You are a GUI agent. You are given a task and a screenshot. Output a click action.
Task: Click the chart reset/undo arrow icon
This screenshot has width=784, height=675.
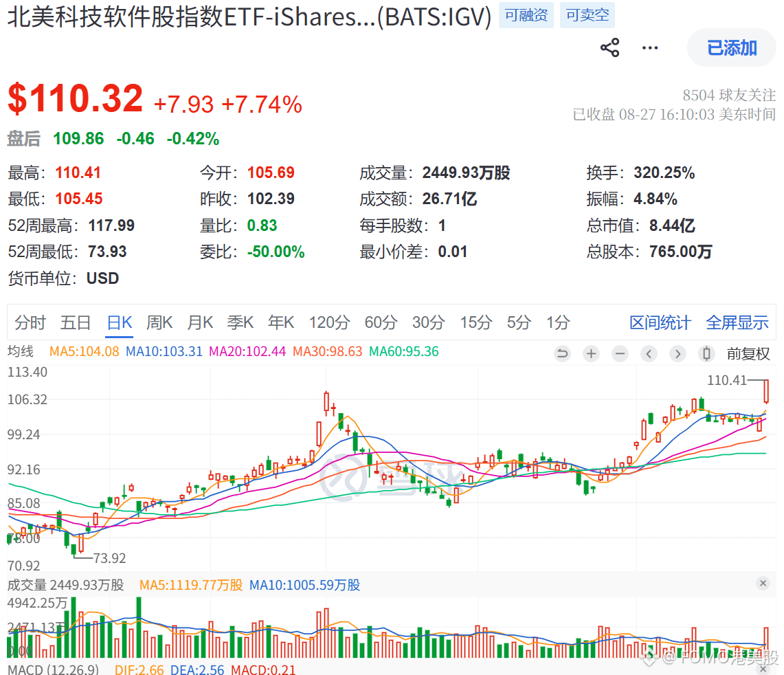tap(563, 354)
